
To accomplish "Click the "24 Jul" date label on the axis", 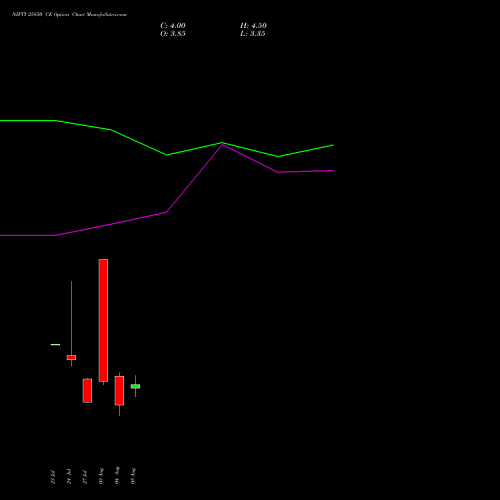I will pos(69,476).
